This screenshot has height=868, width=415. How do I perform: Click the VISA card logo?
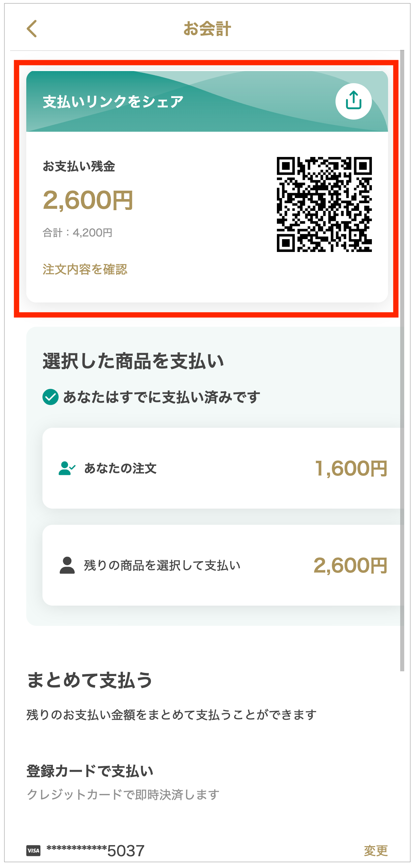33,850
